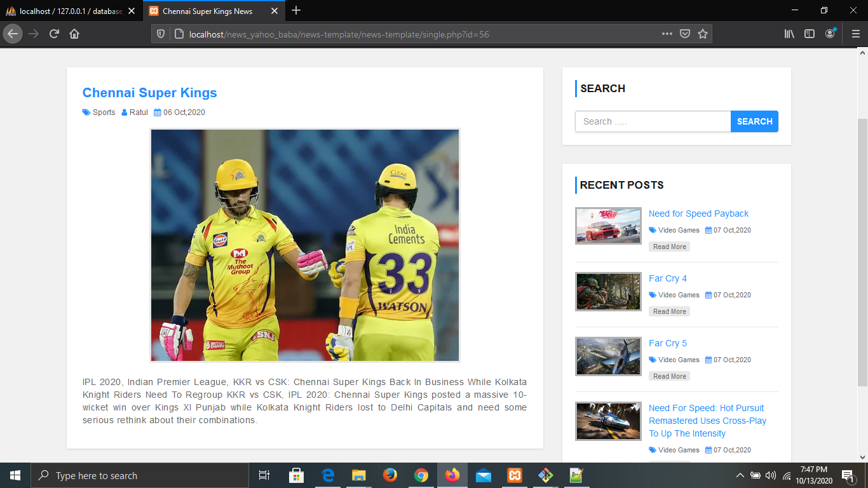Viewport: 868px width, 488px height.
Task: Focus the Search text field
Action: pyautogui.click(x=653, y=121)
